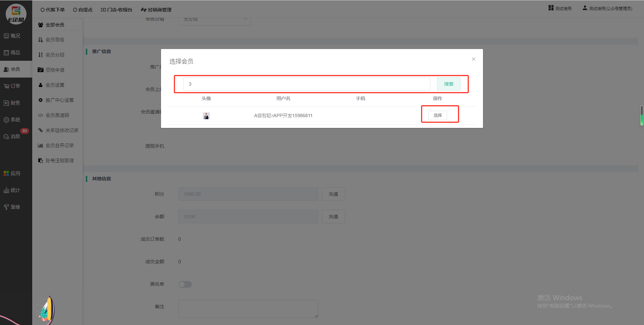Select 经销商管理 in top navigation
This screenshot has height=325, width=644.
point(156,10)
